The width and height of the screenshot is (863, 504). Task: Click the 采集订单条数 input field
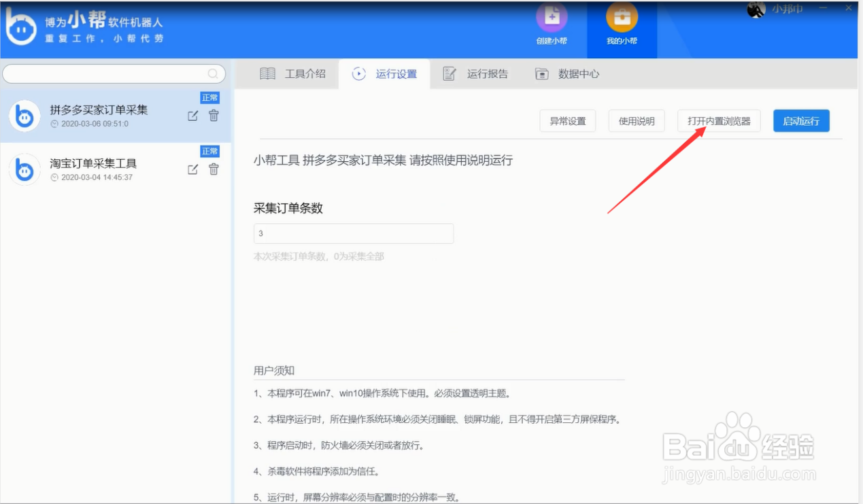(354, 233)
